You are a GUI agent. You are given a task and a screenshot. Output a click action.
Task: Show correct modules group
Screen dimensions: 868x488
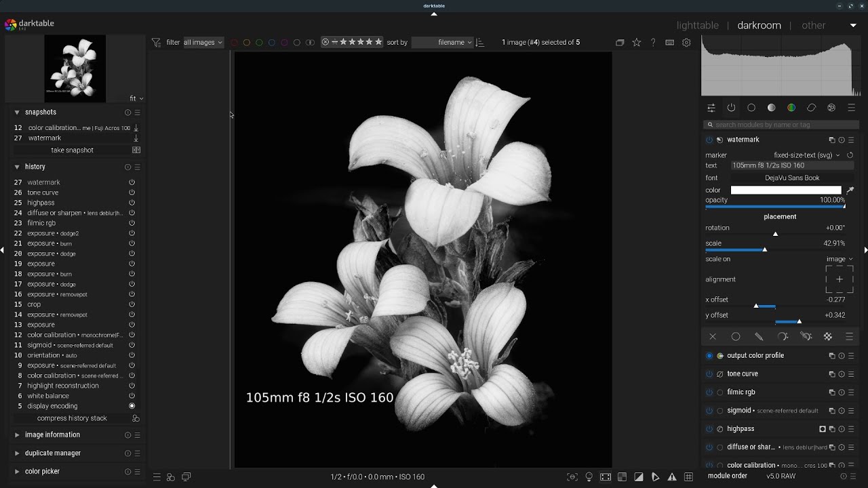(x=811, y=108)
